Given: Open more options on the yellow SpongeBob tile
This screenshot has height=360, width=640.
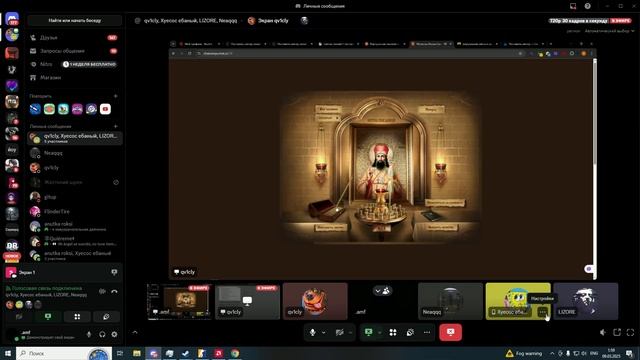Looking at the screenshot, I should (x=542, y=312).
